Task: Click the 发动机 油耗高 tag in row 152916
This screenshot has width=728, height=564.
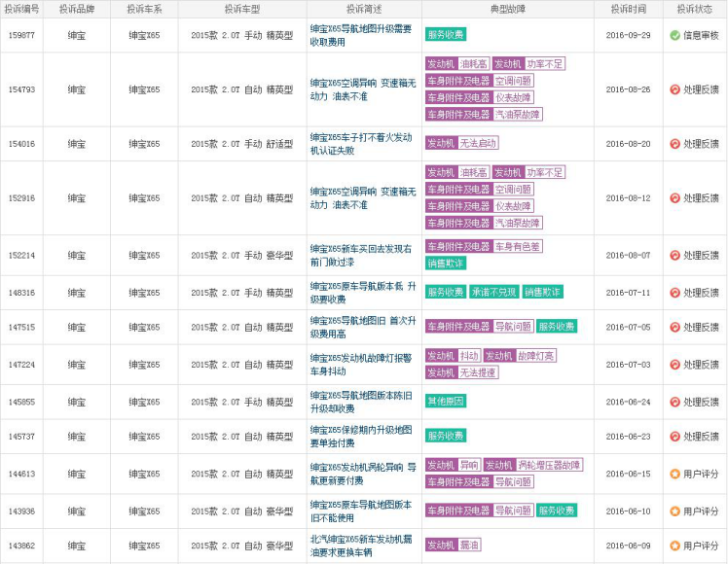Action: (457, 172)
